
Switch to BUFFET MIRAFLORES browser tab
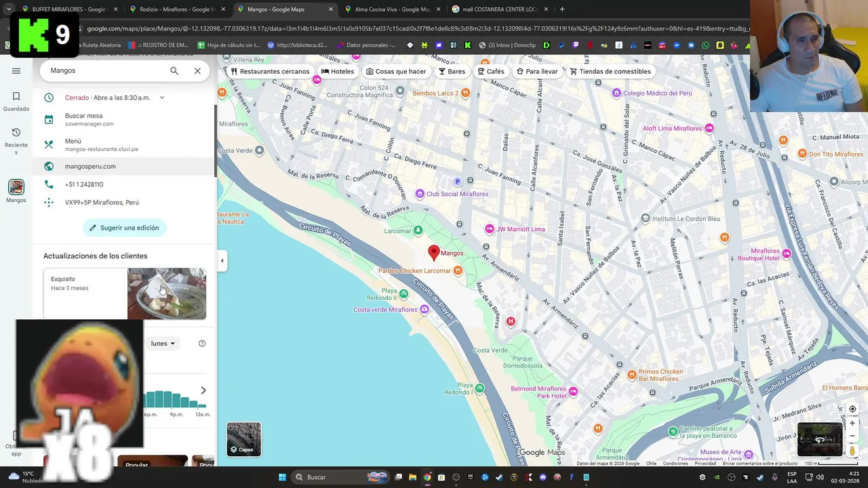(68, 9)
